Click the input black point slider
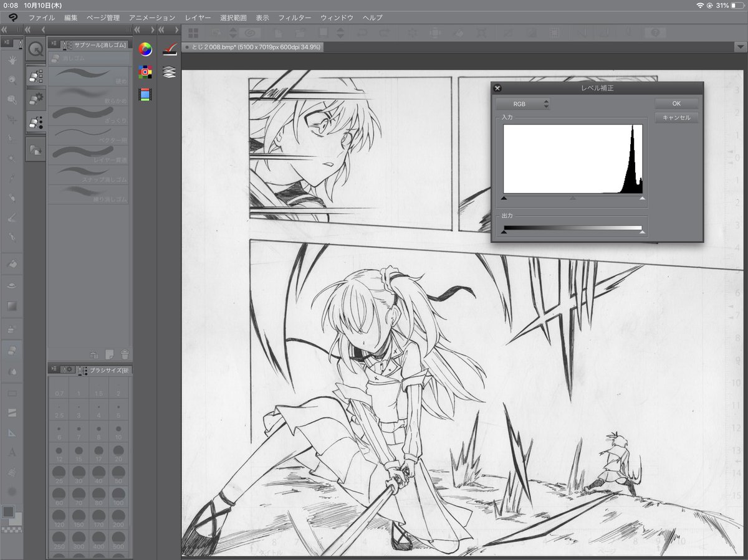Image resolution: width=748 pixels, height=560 pixels. tap(504, 197)
